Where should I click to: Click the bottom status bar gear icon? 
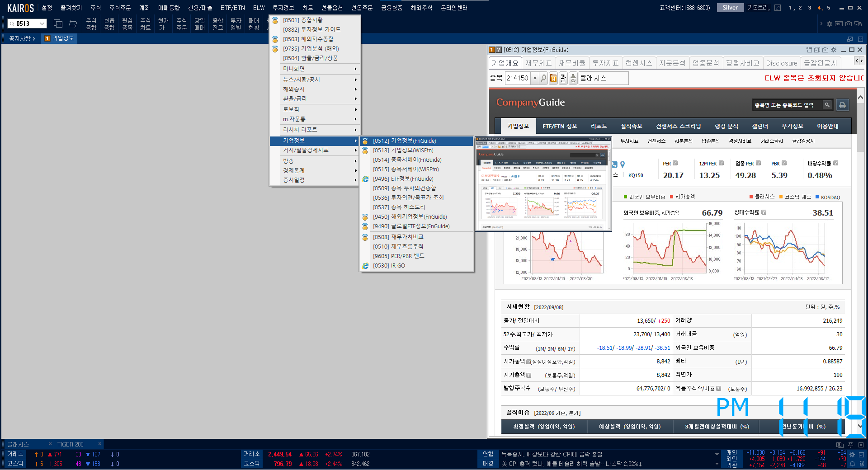(852, 455)
